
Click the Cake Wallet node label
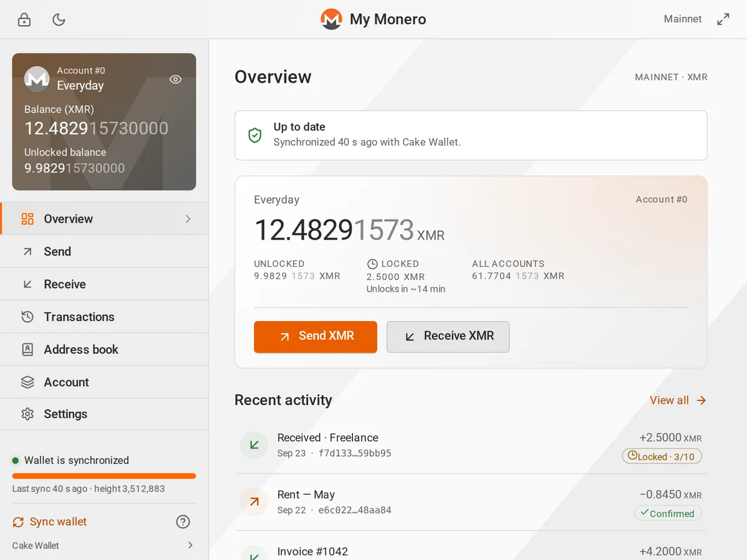35,546
